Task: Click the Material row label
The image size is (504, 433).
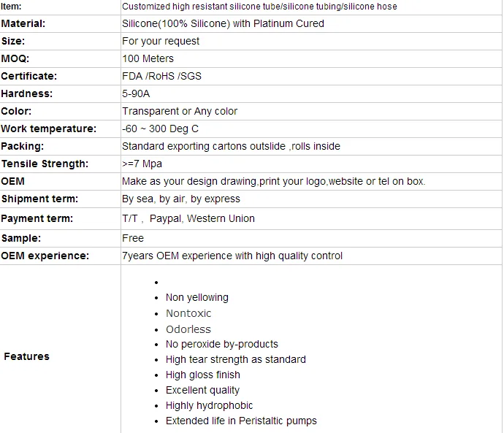Action: (23, 23)
